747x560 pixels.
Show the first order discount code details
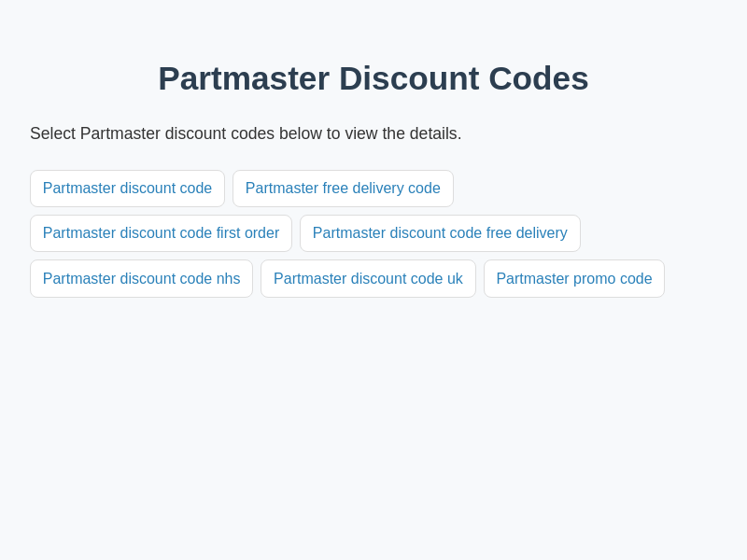coord(161,233)
